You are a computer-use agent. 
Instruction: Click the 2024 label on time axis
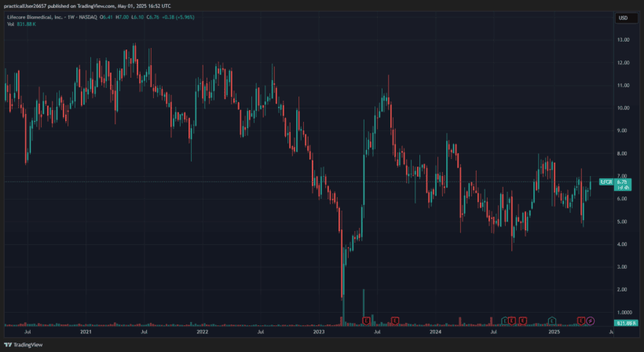tap(436, 332)
